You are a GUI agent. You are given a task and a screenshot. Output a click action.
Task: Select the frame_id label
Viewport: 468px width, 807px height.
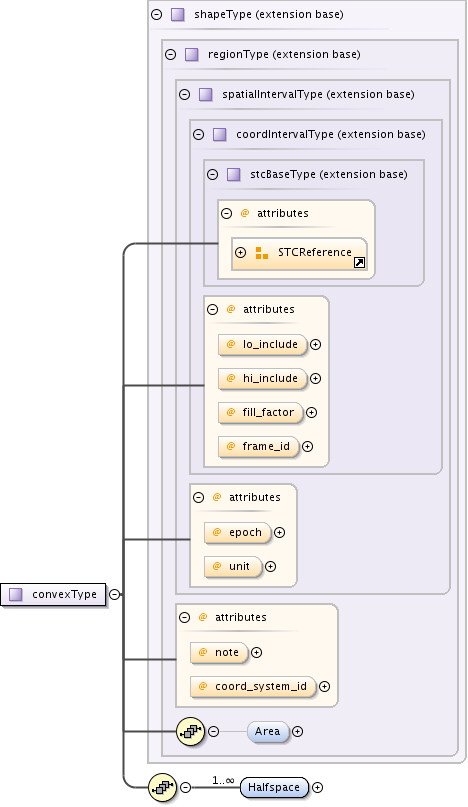click(x=266, y=446)
